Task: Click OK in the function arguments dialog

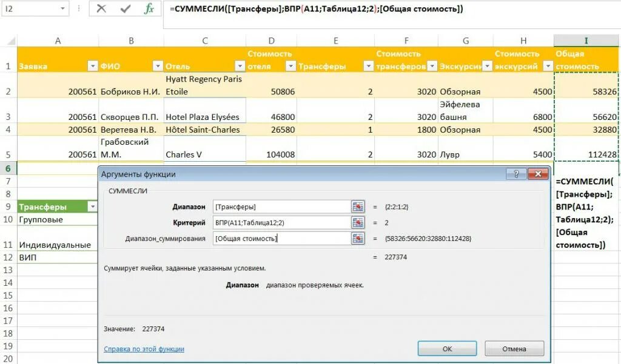Action: coord(447,349)
